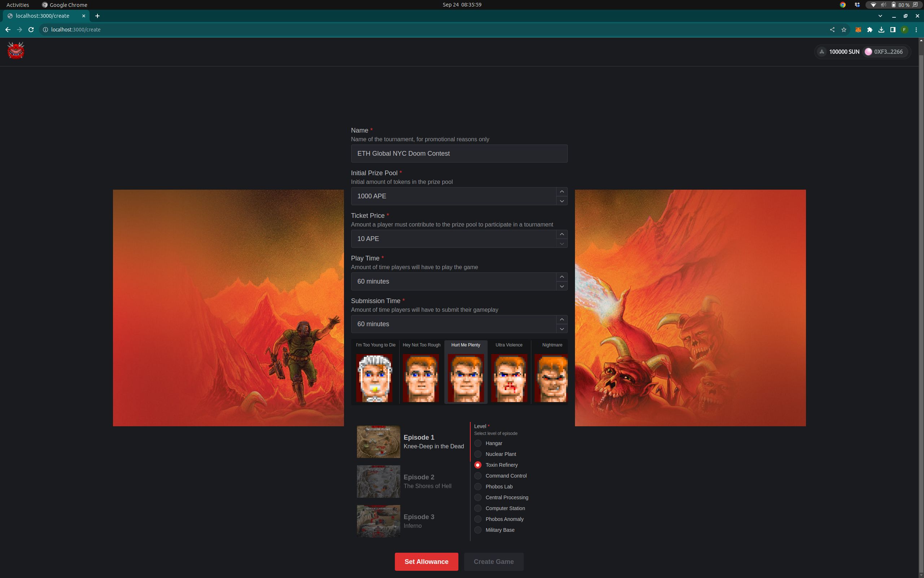Decrease Play Time minutes

[562, 286]
